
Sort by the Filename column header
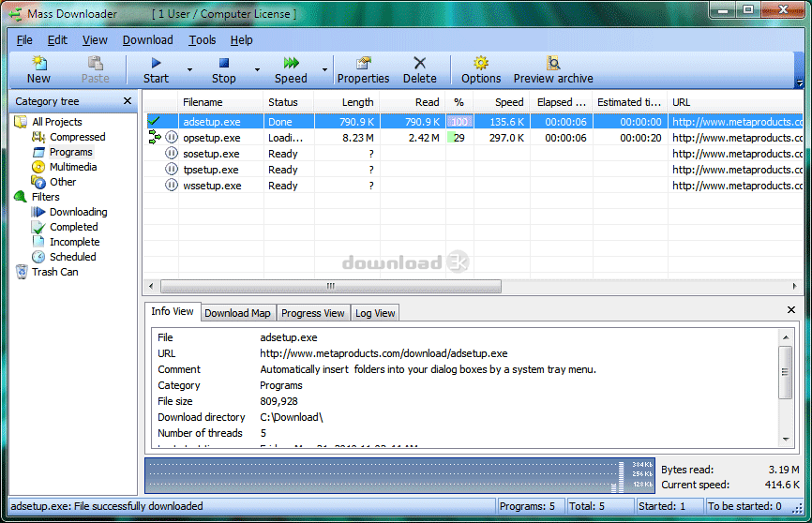221,102
